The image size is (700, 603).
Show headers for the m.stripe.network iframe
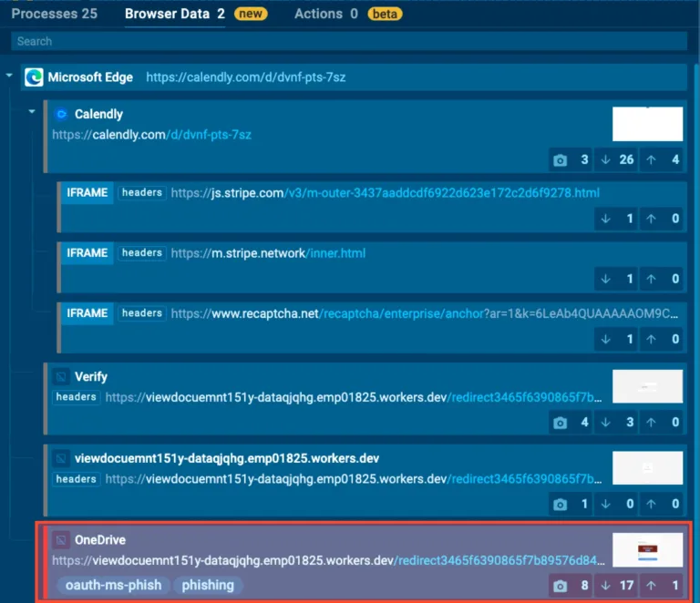[142, 253]
